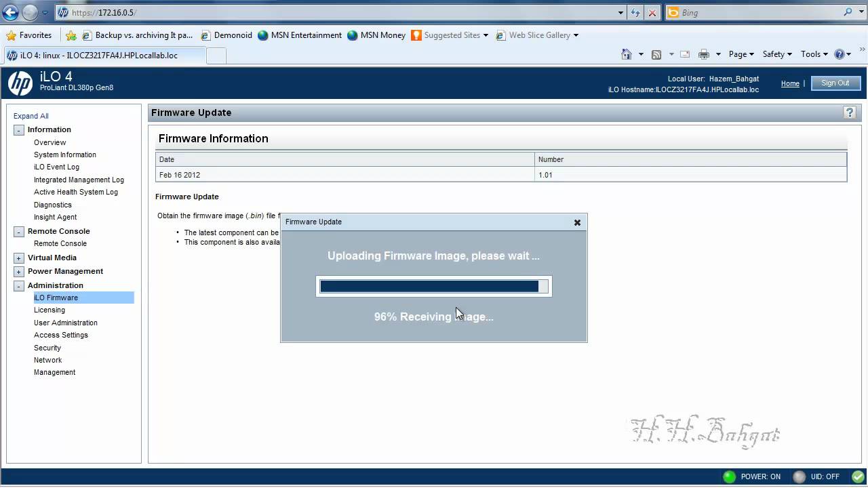The width and height of the screenshot is (868, 488).
Task: Open the Remote Console sub-item
Action: pyautogui.click(x=60, y=243)
